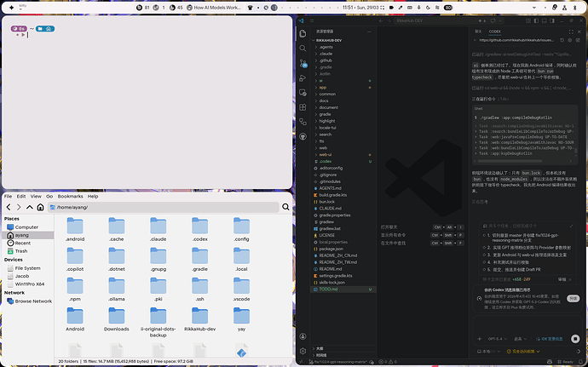
Task: Click the Codex message input box
Action: [x=526, y=324]
